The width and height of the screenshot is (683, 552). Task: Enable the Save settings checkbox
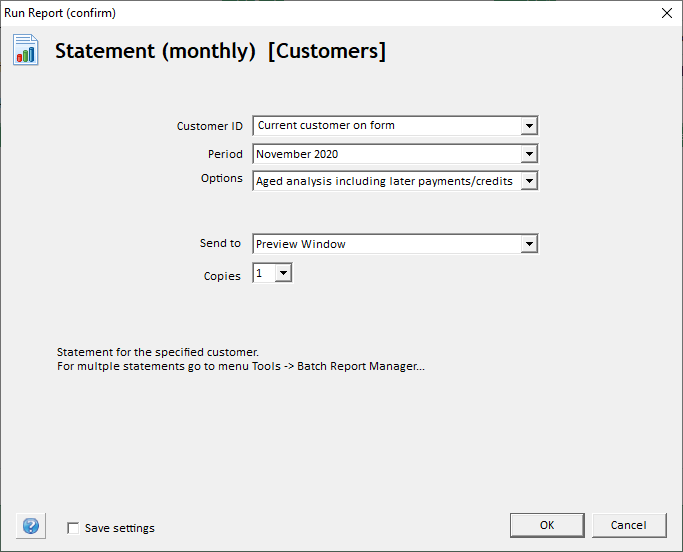point(73,528)
